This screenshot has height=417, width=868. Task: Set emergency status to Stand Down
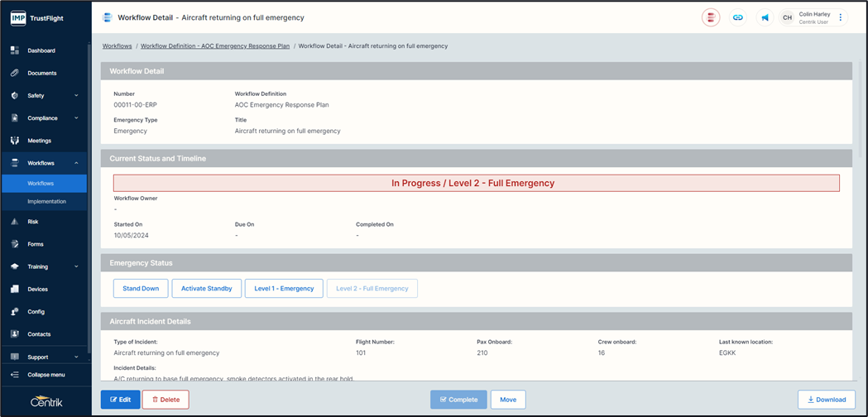141,289
